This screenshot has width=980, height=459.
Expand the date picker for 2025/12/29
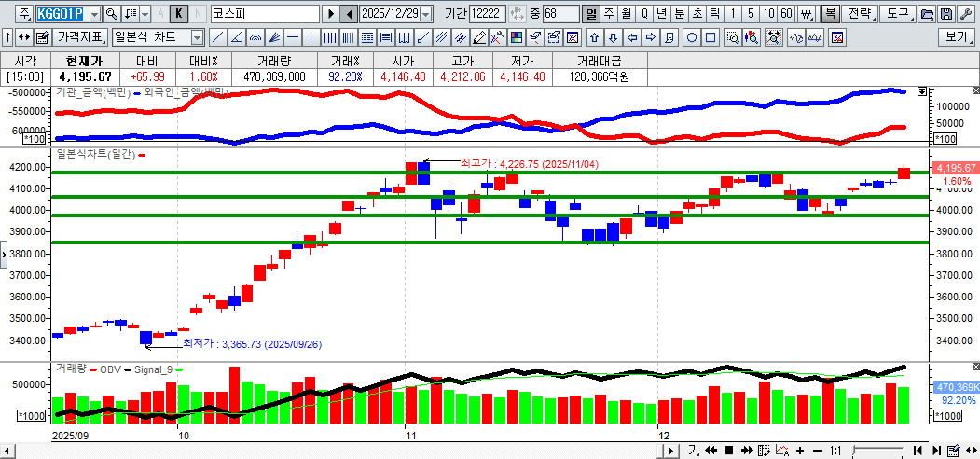click(426, 14)
